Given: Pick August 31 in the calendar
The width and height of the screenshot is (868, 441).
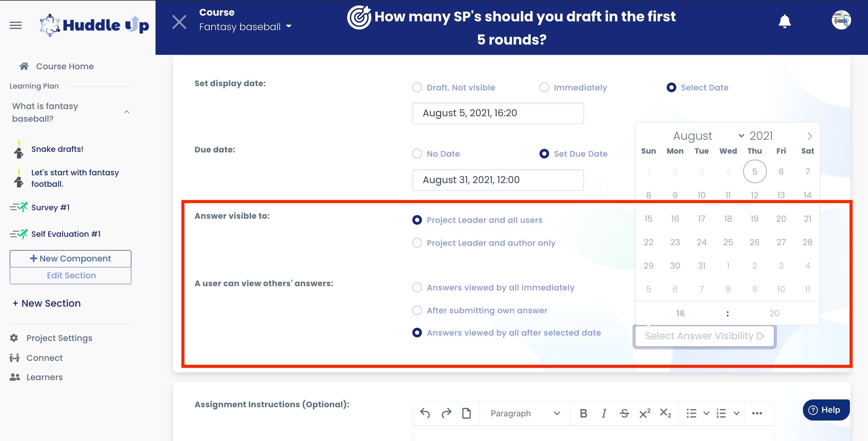Looking at the screenshot, I should click(x=701, y=265).
